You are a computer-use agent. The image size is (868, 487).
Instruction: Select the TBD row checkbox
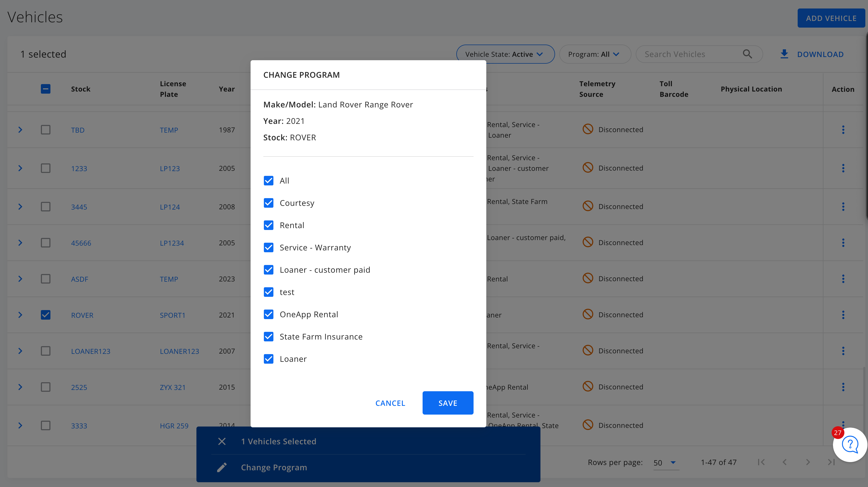point(45,130)
